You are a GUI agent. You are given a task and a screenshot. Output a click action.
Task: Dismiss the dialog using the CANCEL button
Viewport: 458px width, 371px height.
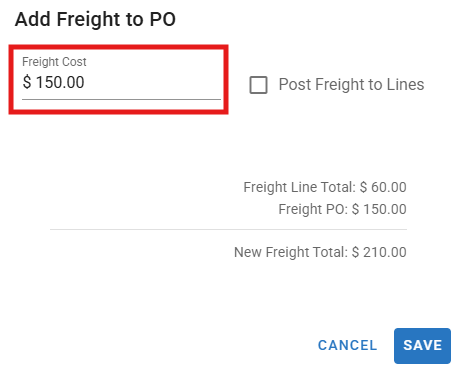tap(348, 346)
